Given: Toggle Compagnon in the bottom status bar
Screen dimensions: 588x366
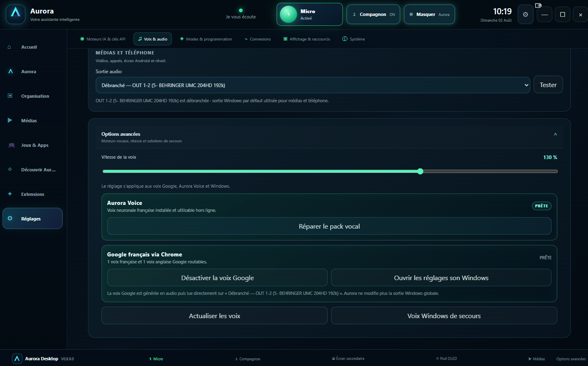Looking at the screenshot, I should (248, 359).
